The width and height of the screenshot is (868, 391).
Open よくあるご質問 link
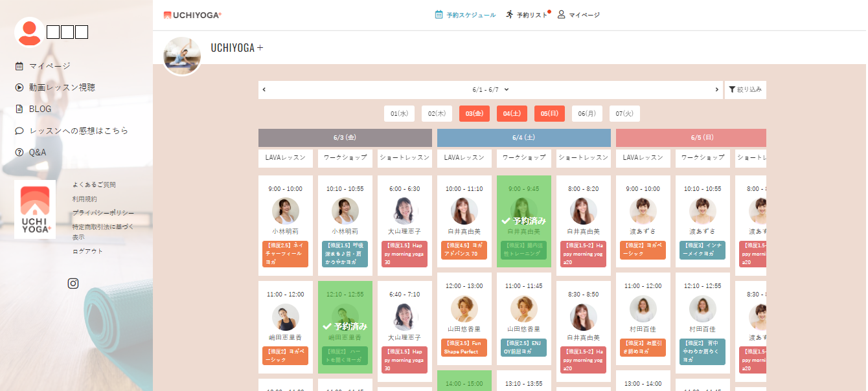click(94, 184)
